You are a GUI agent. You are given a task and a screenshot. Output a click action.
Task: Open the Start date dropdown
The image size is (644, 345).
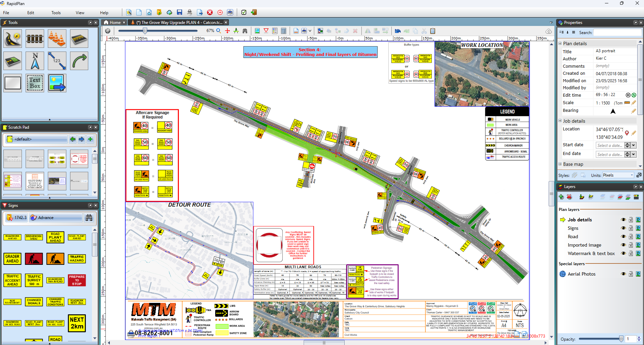[634, 145]
